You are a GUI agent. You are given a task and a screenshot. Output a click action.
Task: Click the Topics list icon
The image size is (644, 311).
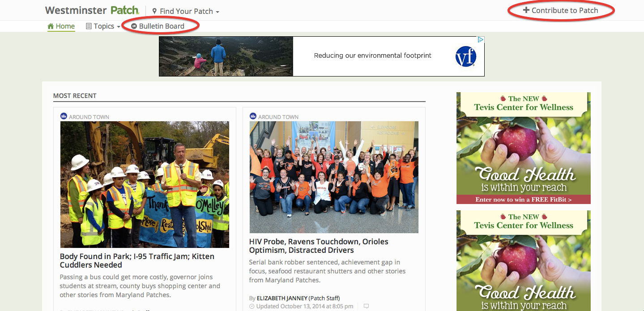pyautogui.click(x=89, y=26)
